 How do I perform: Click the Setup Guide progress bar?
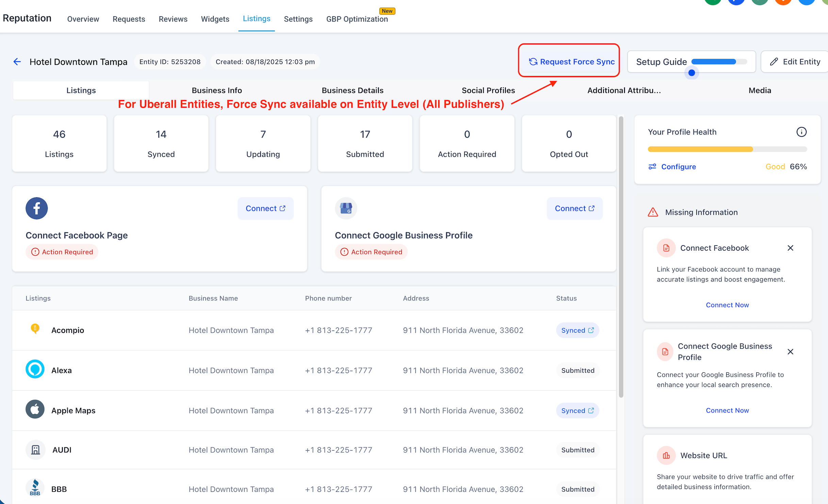tap(719, 62)
